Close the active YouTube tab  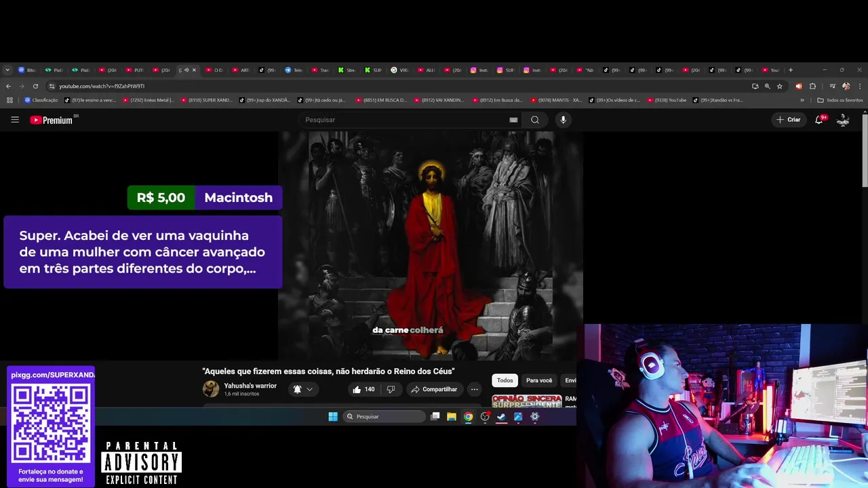pos(194,70)
